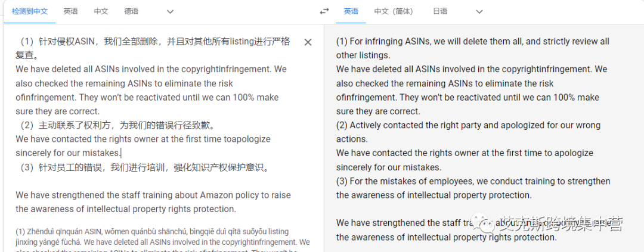
Task: Select the 检测到中文 source tab
Action: [26, 11]
